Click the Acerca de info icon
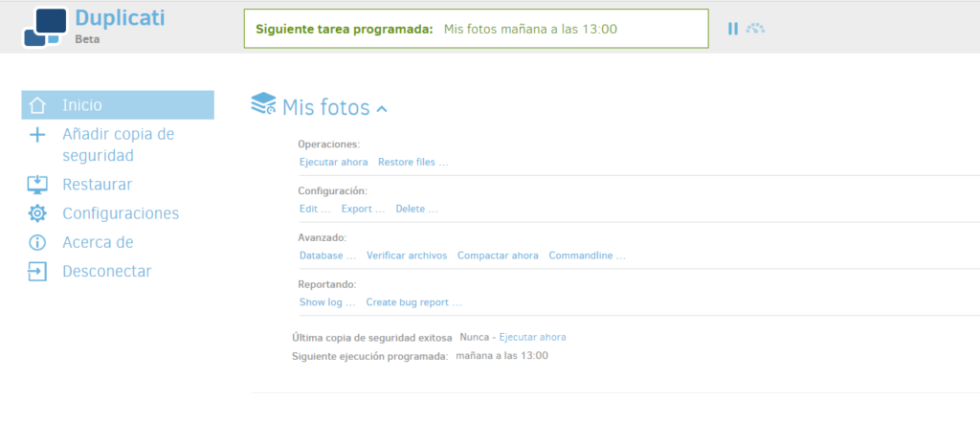Image resolution: width=980 pixels, height=445 pixels. point(37,242)
